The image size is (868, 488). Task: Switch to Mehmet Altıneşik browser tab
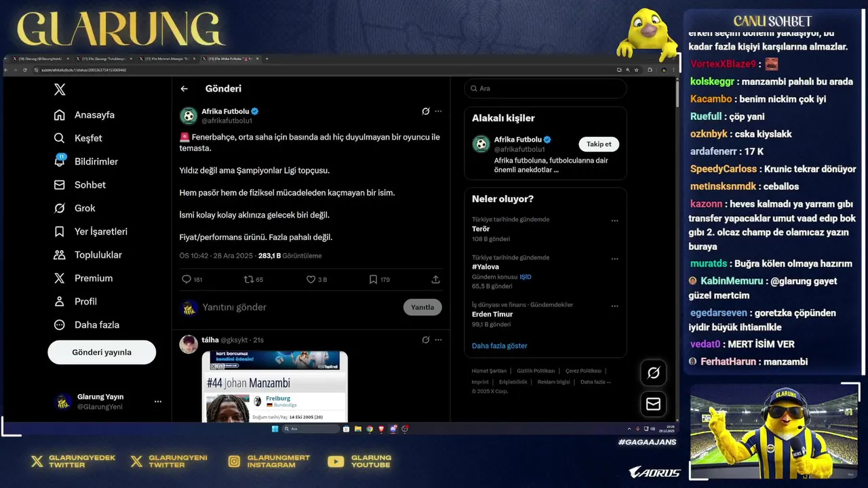168,59
